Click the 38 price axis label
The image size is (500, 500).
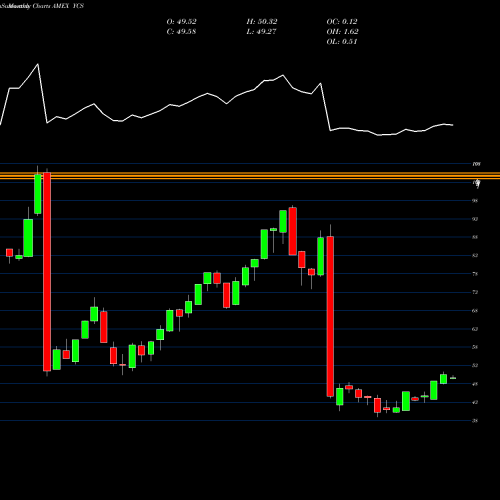point(475,421)
